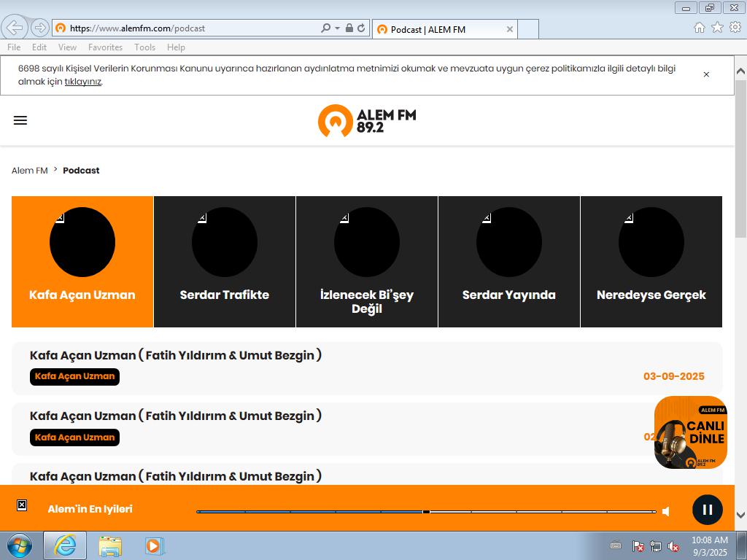Go forward with browser forward arrow
747x560 pixels.
pos(40,28)
